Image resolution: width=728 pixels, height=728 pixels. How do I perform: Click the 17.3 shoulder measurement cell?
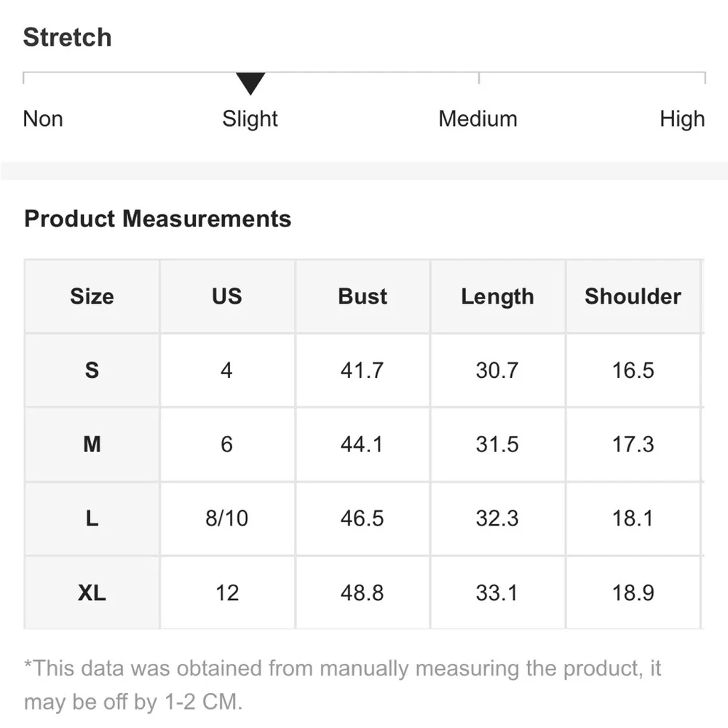click(633, 444)
